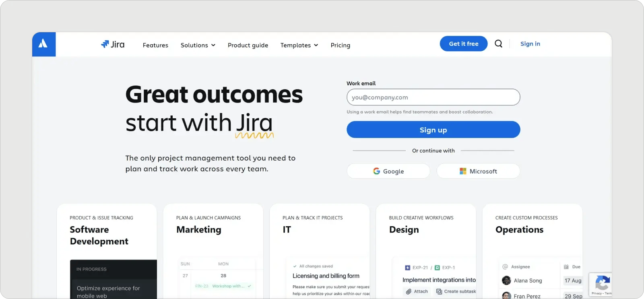Click the 'IN PROGRESS' column header
644x299 pixels.
92,269
